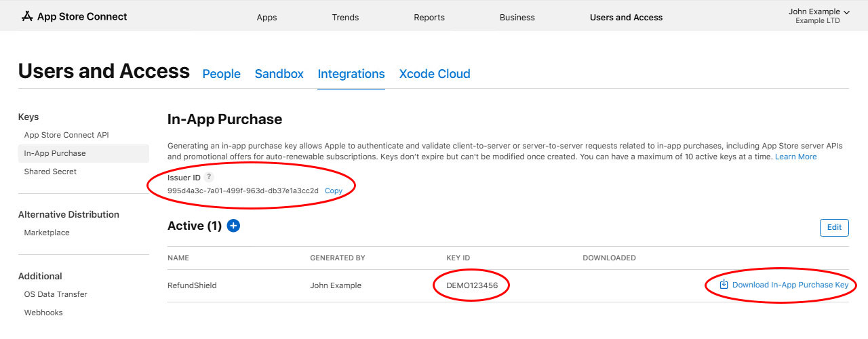The image size is (868, 339).
Task: Click the NAME column header
Action: click(178, 258)
